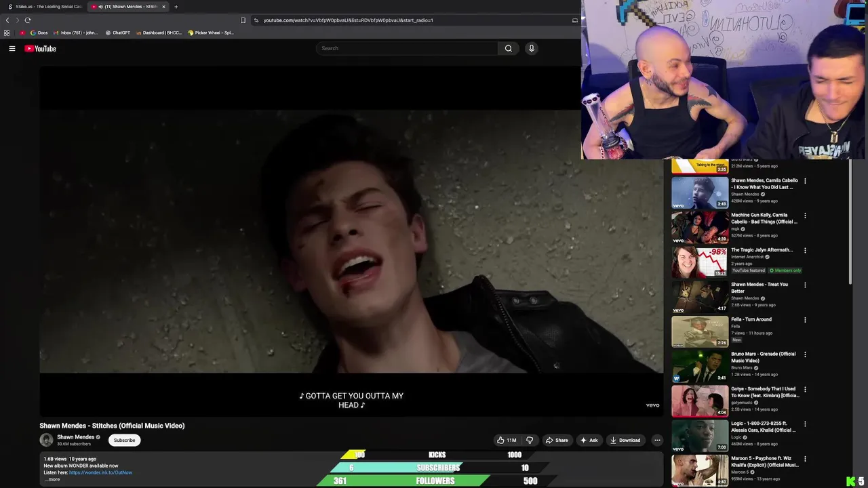The image size is (868, 488).
Task: Open Shawn Mendes channel avatar
Action: tap(46, 440)
